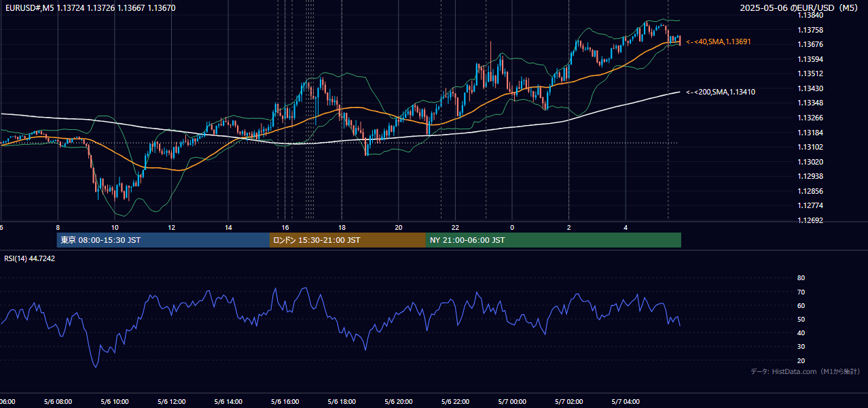868x408 pixels.
Task: Select the 200 SMA 1.13410 white label
Action: (721, 92)
